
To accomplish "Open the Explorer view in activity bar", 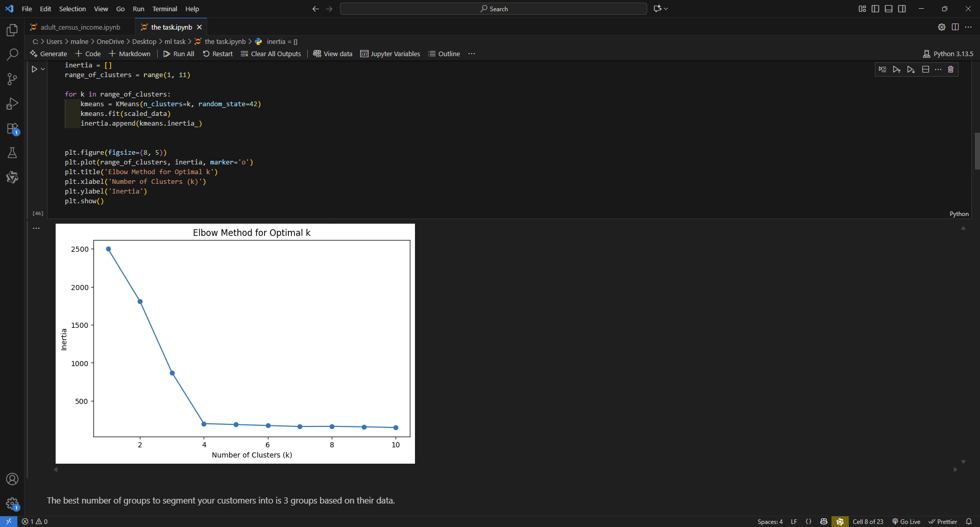I will 12,30.
